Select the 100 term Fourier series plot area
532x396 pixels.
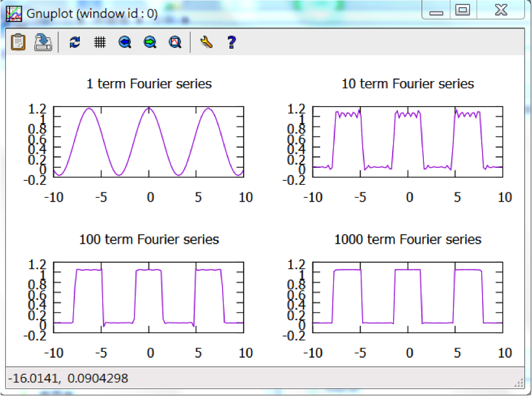[148, 297]
